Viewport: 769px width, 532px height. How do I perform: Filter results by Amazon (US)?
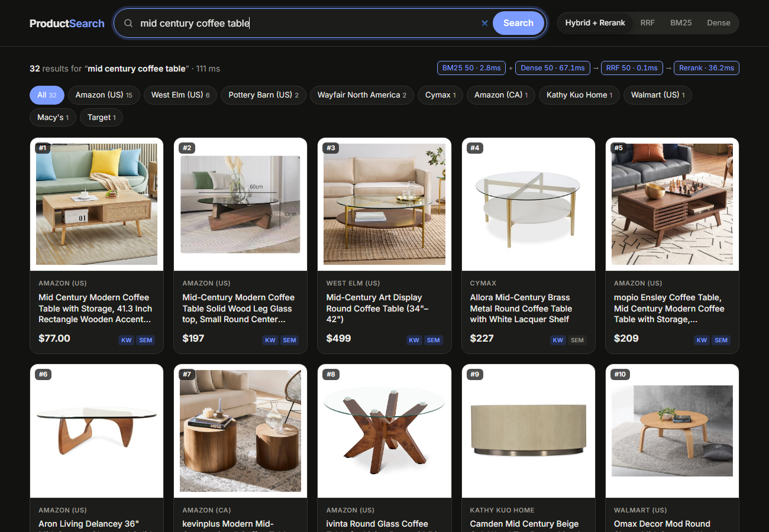[x=104, y=95]
